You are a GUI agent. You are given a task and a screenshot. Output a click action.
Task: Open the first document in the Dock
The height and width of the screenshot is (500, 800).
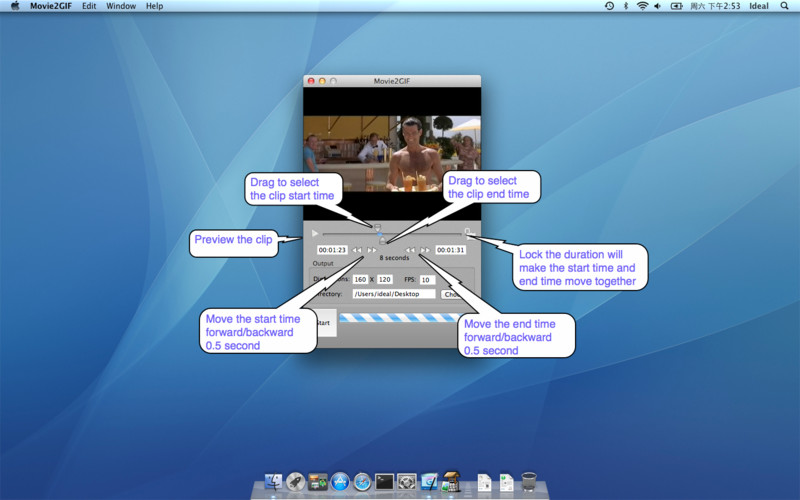tap(484, 482)
